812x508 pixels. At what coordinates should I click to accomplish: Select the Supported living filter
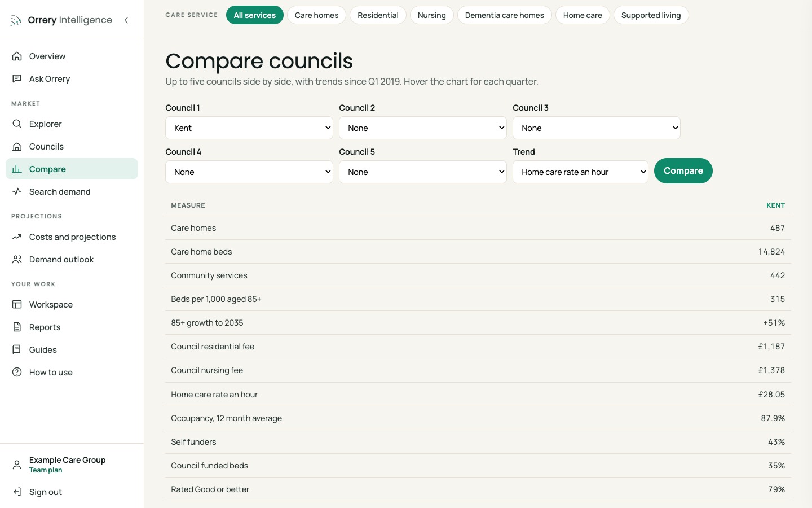[x=651, y=15]
